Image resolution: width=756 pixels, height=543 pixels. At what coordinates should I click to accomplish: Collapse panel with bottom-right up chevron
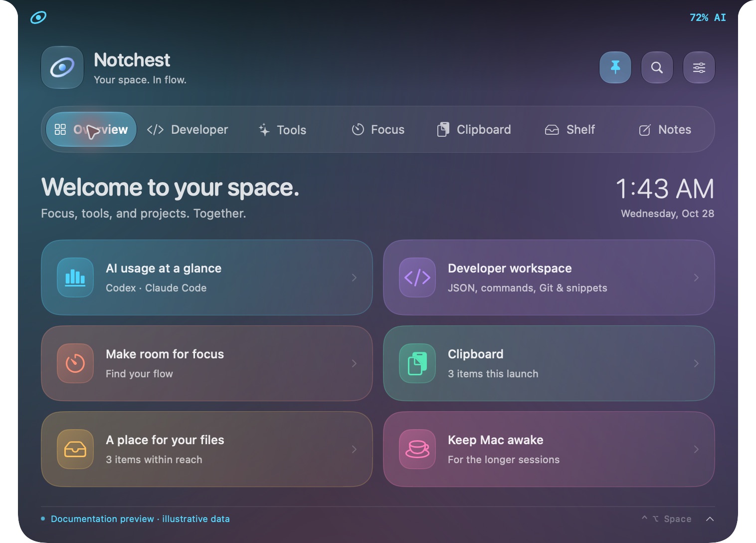[710, 519]
